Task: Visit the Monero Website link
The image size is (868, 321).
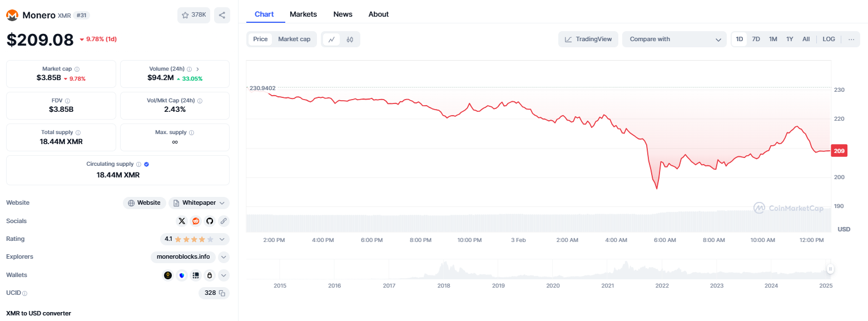Action: tap(145, 203)
